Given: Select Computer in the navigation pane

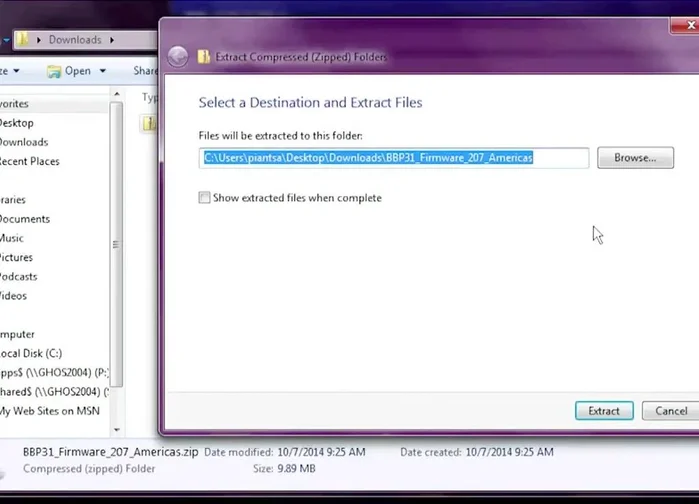Looking at the screenshot, I should pos(17,334).
